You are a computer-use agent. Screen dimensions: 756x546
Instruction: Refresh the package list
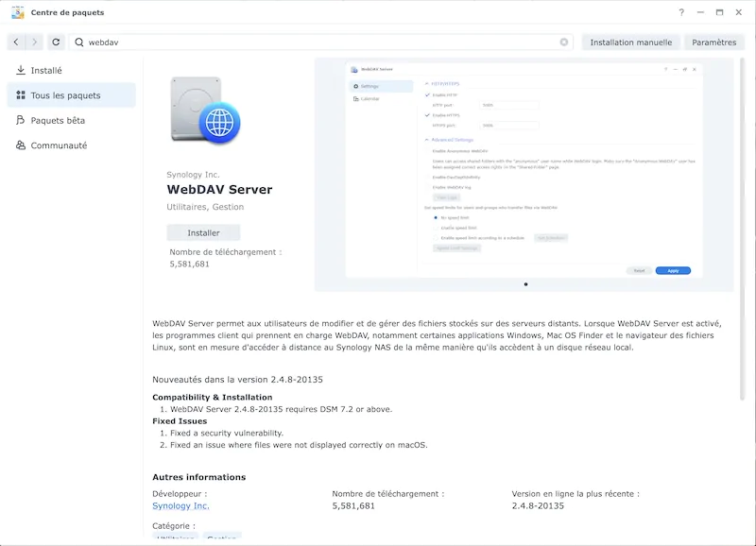point(56,42)
